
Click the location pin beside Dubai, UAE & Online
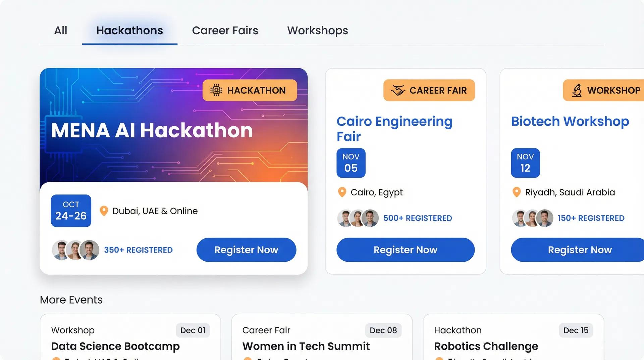tap(104, 211)
